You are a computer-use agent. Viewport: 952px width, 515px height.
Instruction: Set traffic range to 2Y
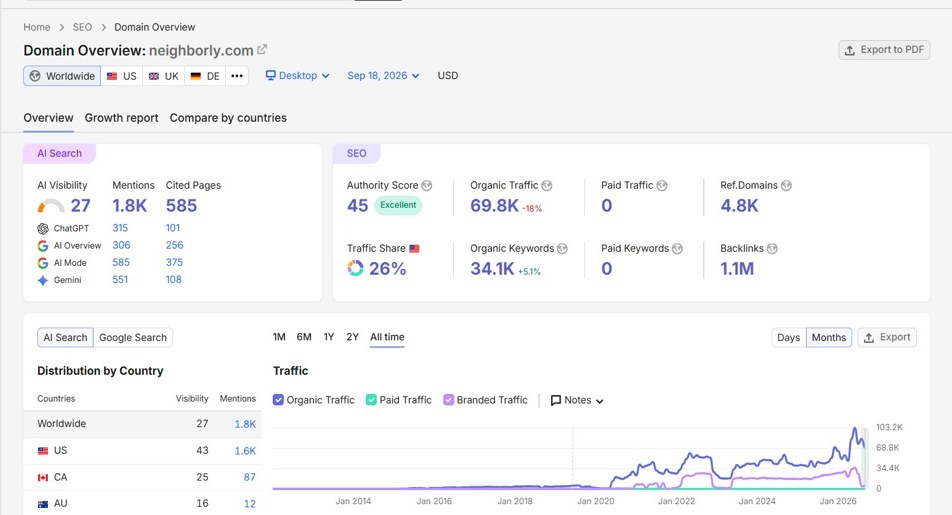[x=353, y=337]
